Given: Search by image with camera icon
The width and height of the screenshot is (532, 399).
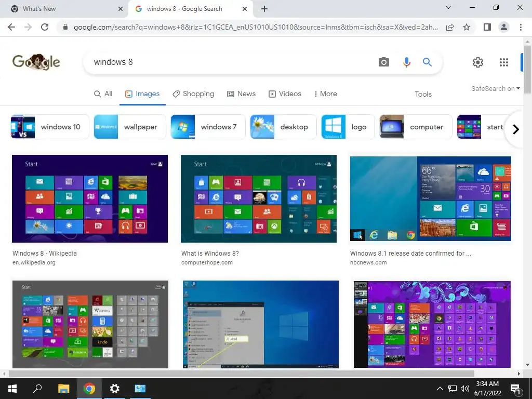Looking at the screenshot, I should click(x=384, y=62).
